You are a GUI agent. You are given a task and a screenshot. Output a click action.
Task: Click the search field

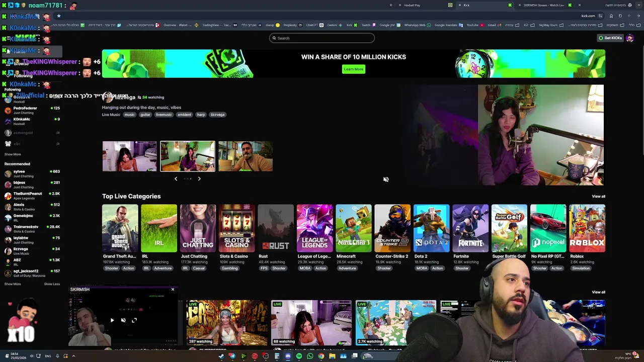[x=322, y=38]
